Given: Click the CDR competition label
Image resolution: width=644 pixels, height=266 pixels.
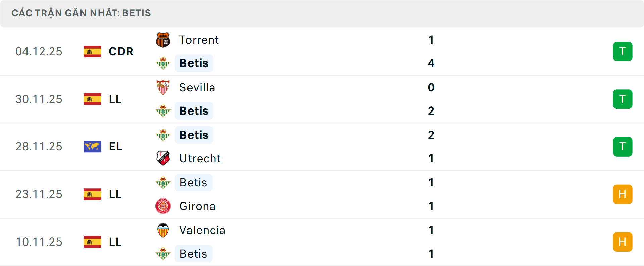Looking at the screenshot, I should point(121,52).
